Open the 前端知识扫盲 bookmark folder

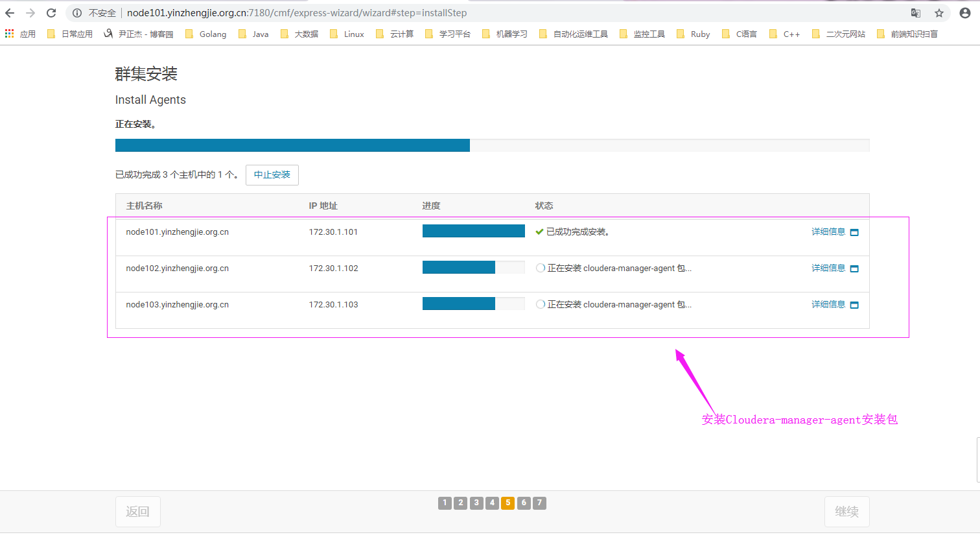pos(907,34)
